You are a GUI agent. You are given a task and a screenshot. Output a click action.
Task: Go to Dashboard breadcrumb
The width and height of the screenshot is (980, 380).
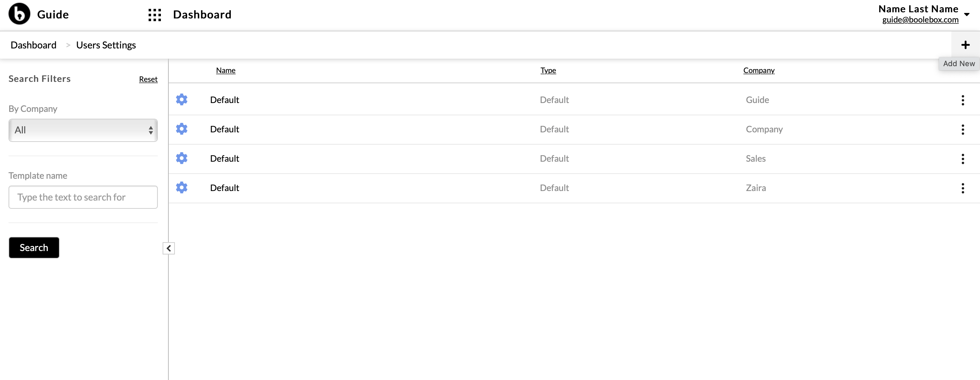coord(33,45)
